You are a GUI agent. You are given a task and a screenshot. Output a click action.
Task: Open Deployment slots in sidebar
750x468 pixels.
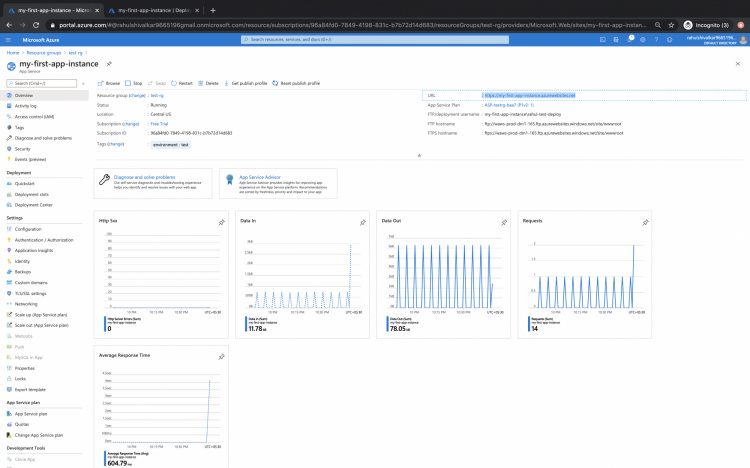tap(32, 195)
